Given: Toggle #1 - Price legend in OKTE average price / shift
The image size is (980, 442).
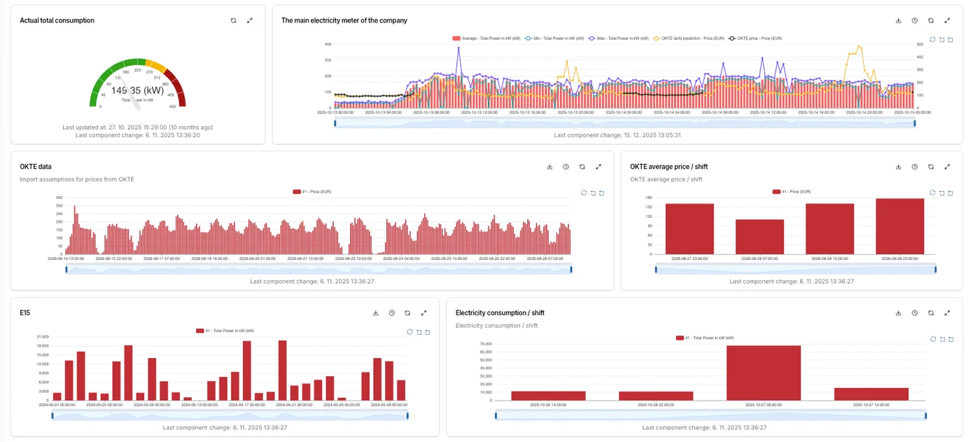Looking at the screenshot, I should 792,191.
